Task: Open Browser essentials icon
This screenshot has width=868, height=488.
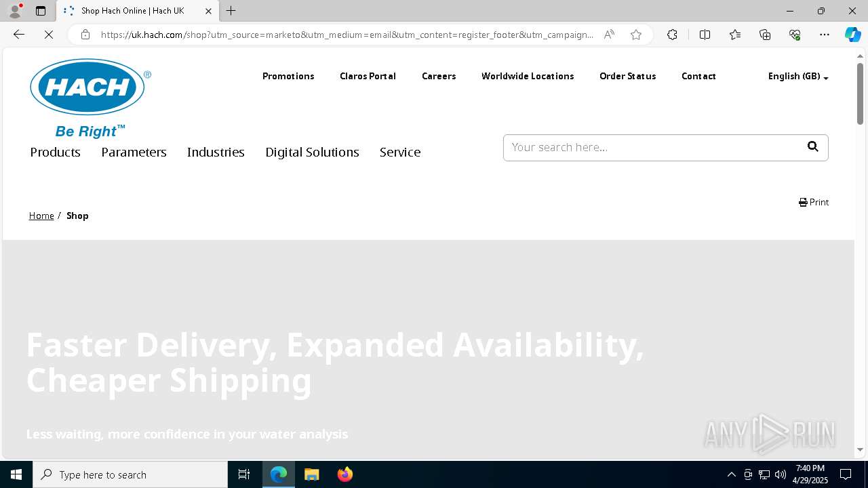Action: [795, 35]
